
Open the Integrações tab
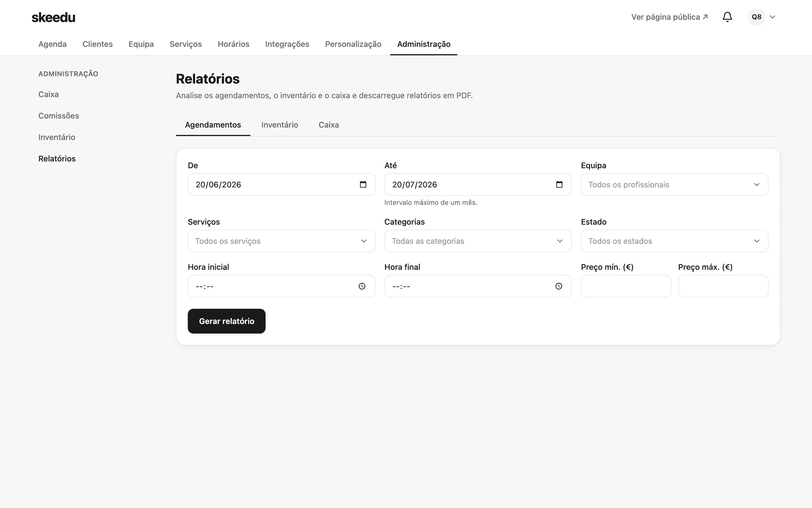point(287,44)
